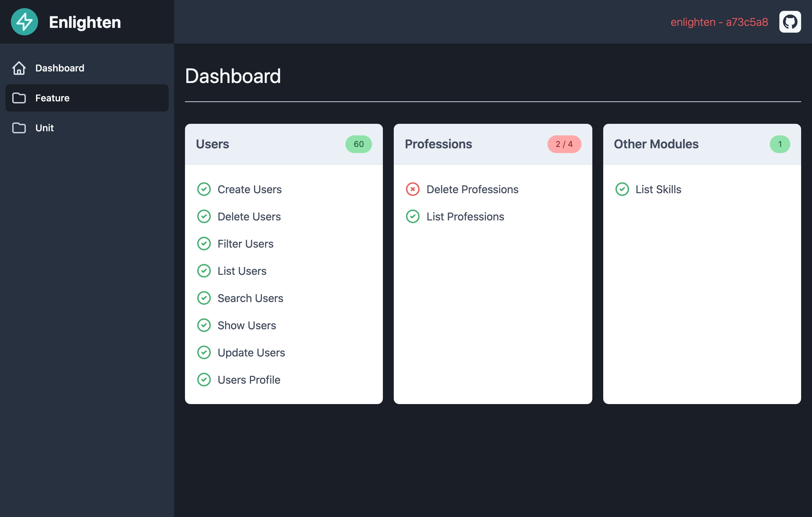
Task: Click the Feature folder icon
Action: (x=19, y=98)
